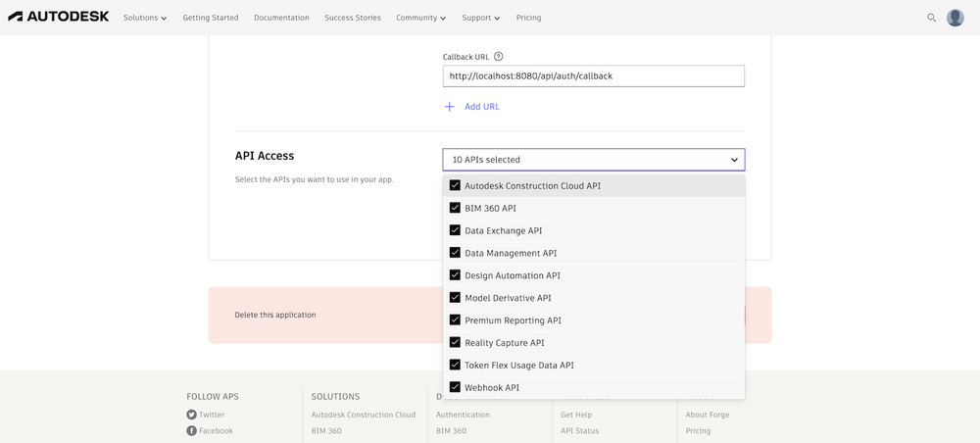Focus the Callback URL input field
Image resolution: width=980 pixels, height=443 pixels.
pyautogui.click(x=594, y=75)
